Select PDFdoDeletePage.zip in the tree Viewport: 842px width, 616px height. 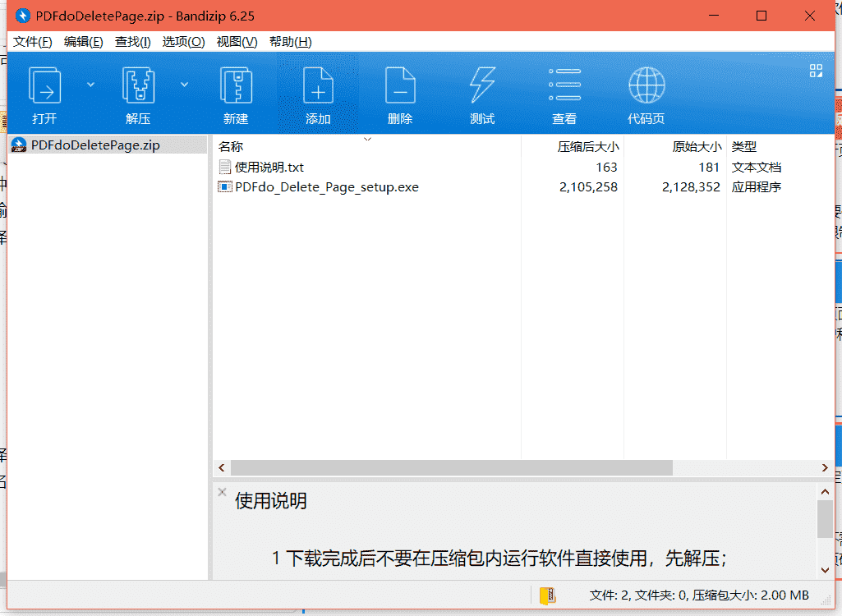pyautogui.click(x=95, y=145)
